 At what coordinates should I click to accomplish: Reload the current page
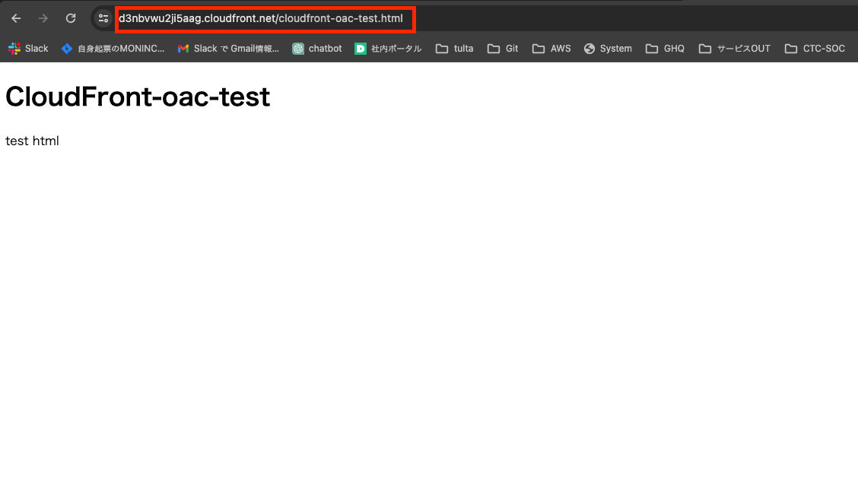tap(71, 18)
